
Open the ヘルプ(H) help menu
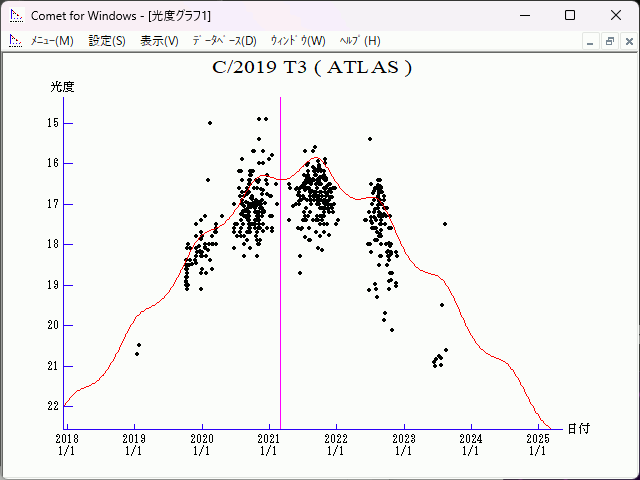(x=360, y=41)
